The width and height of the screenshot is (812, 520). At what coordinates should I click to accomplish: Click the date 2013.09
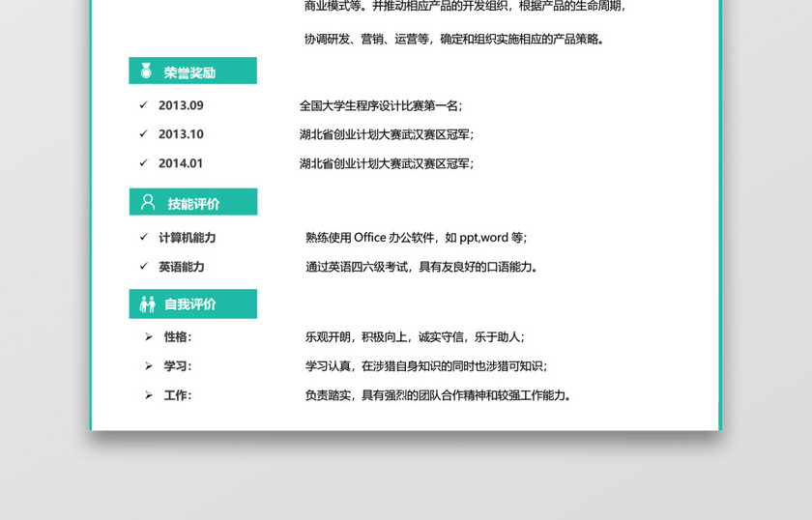[x=181, y=105]
